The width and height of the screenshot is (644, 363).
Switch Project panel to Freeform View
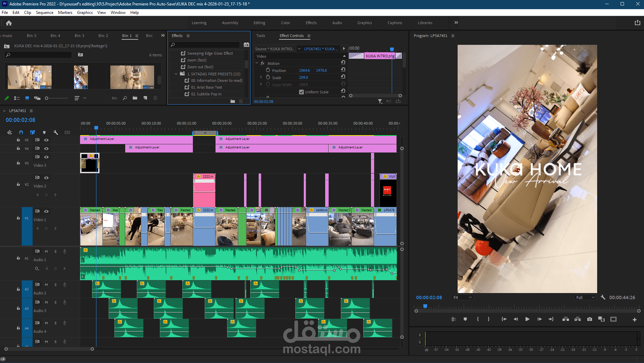click(x=37, y=98)
